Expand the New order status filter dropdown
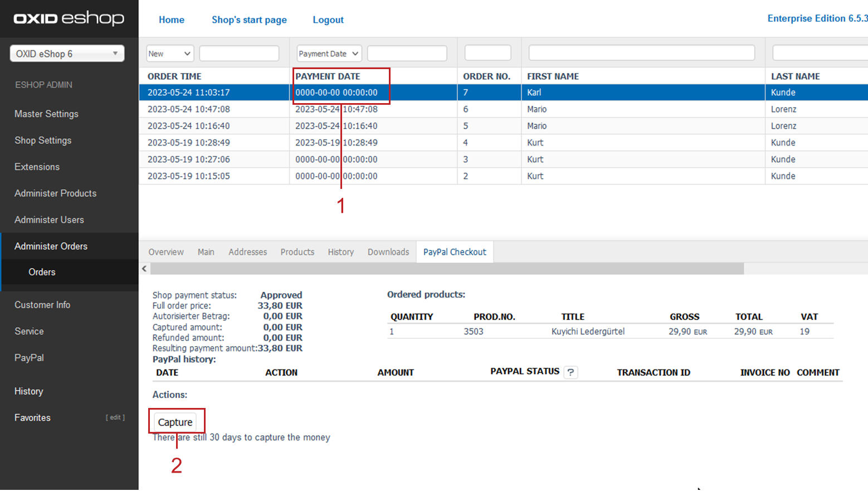The image size is (868, 491). 170,54
